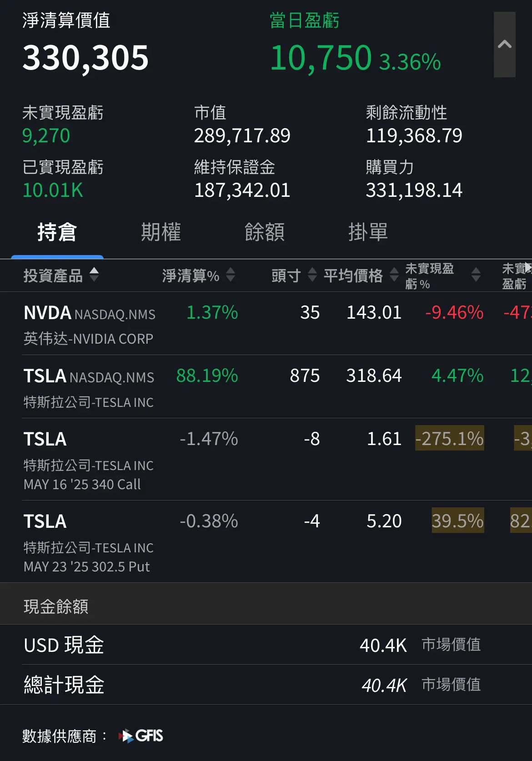Image resolution: width=532 pixels, height=761 pixels.
Task: Open the 掛單 tab
Action: (x=368, y=232)
